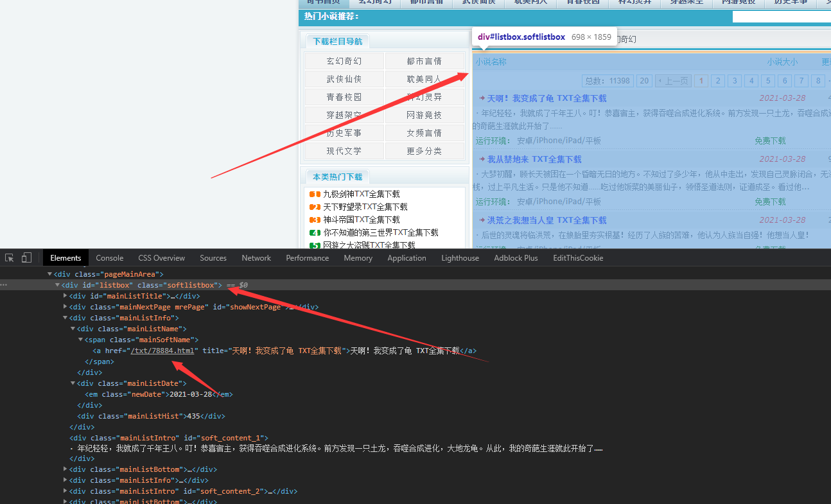Expand the collapsed mainListInfo div node

pos(65,480)
